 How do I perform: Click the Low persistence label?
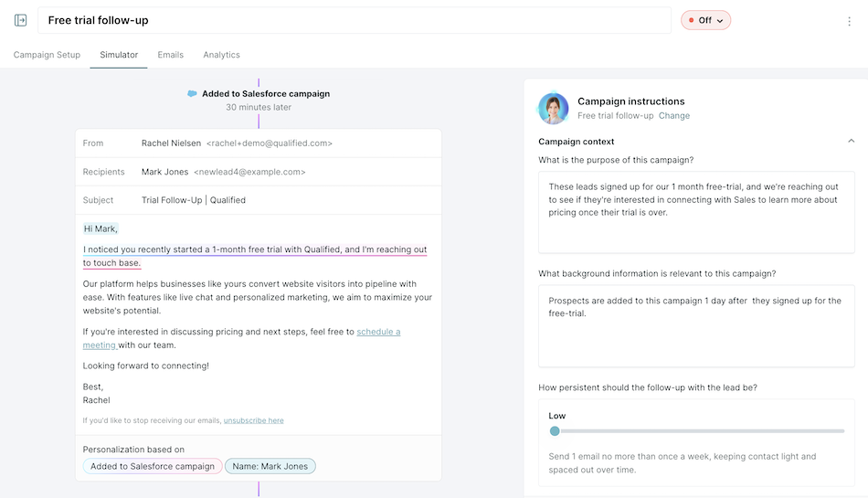(557, 416)
